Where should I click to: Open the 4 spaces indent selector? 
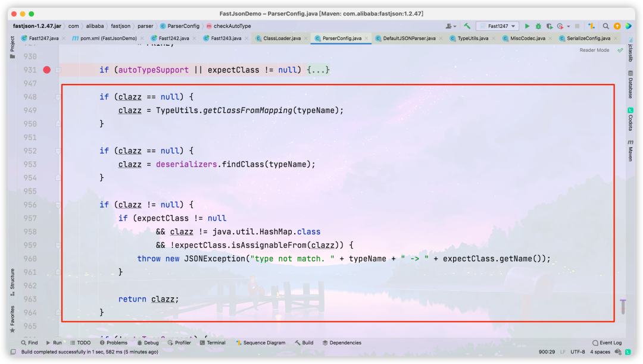[x=600, y=352]
